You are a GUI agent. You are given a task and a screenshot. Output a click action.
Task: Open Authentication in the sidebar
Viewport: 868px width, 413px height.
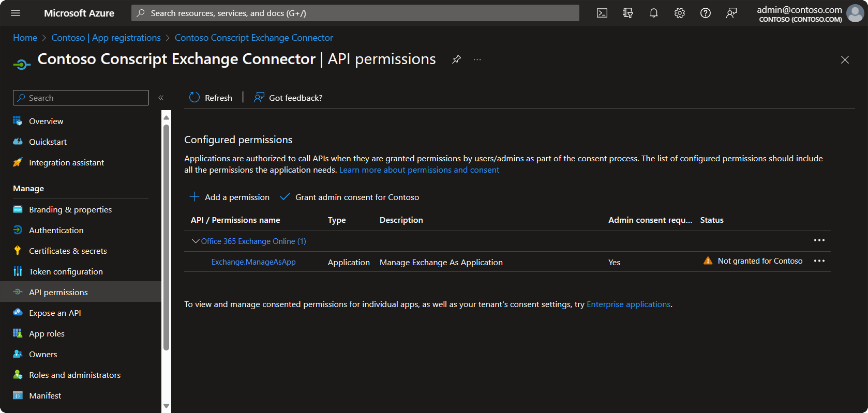tap(56, 230)
